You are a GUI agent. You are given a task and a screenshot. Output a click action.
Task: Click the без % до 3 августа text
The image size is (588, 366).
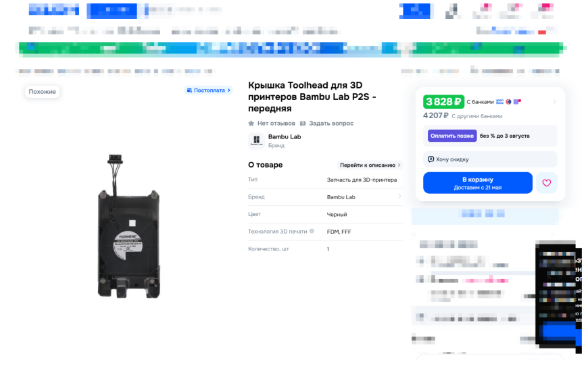click(504, 136)
